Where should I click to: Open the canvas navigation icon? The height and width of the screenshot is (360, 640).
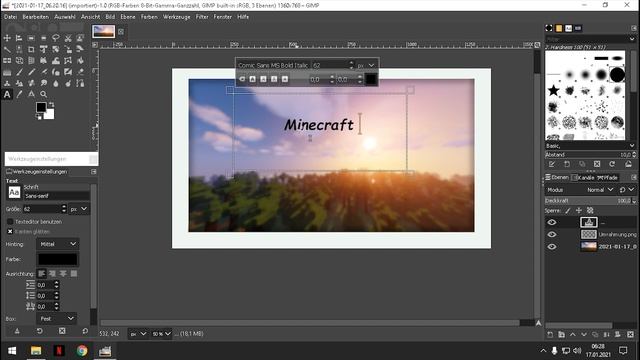click(538, 323)
